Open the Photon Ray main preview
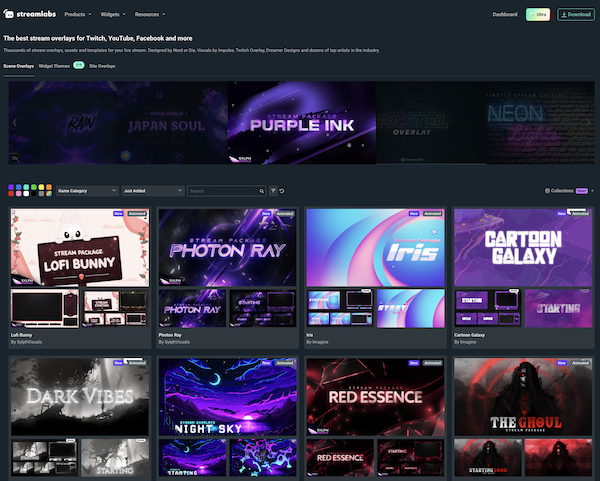600x481 pixels. [228, 248]
